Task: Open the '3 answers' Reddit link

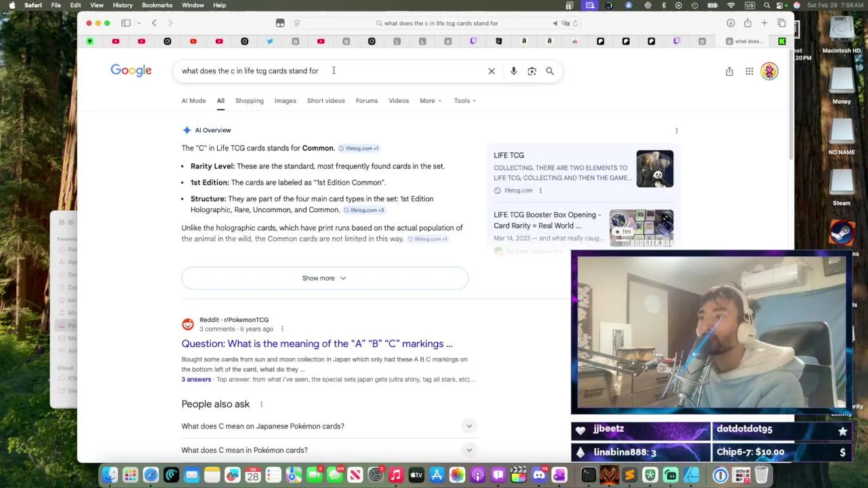Action: [x=196, y=380]
